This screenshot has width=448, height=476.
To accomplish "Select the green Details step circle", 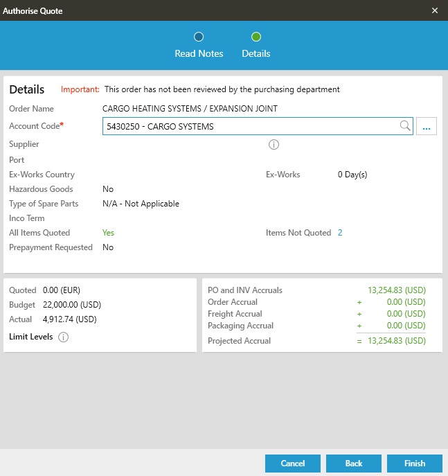I will click(x=256, y=37).
